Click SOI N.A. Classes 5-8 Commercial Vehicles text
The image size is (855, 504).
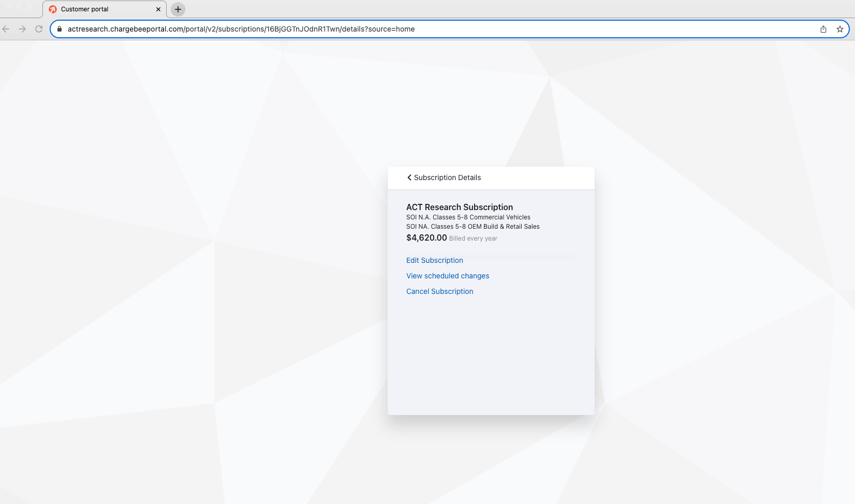(x=468, y=217)
